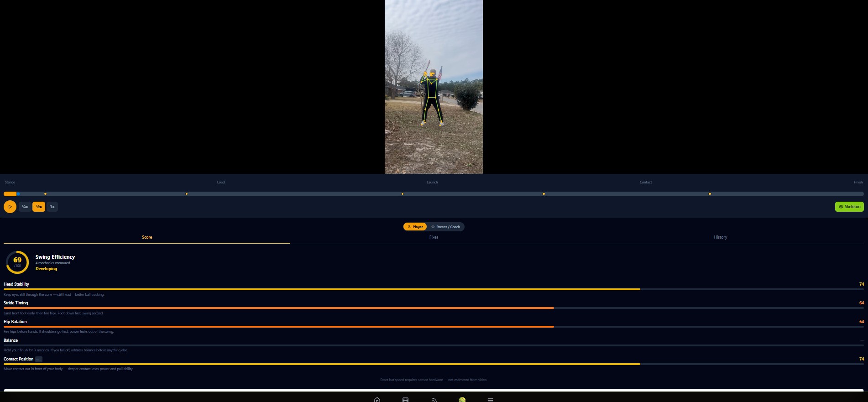Toggle the Skeleton overlay button
Screen dimensions: 868x402
[x=849, y=207]
